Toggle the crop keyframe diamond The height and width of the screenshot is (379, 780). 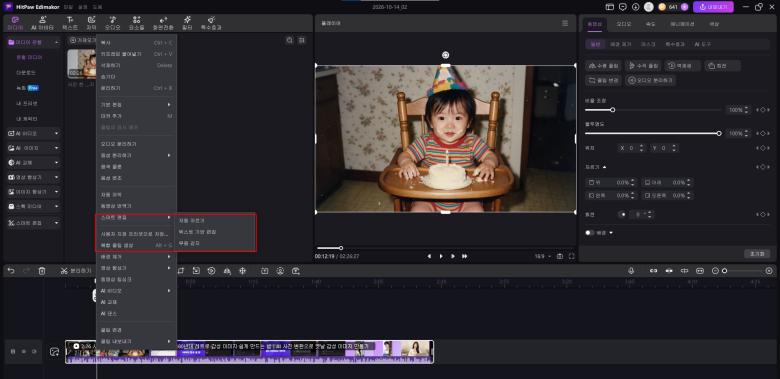pyautogui.click(x=762, y=167)
